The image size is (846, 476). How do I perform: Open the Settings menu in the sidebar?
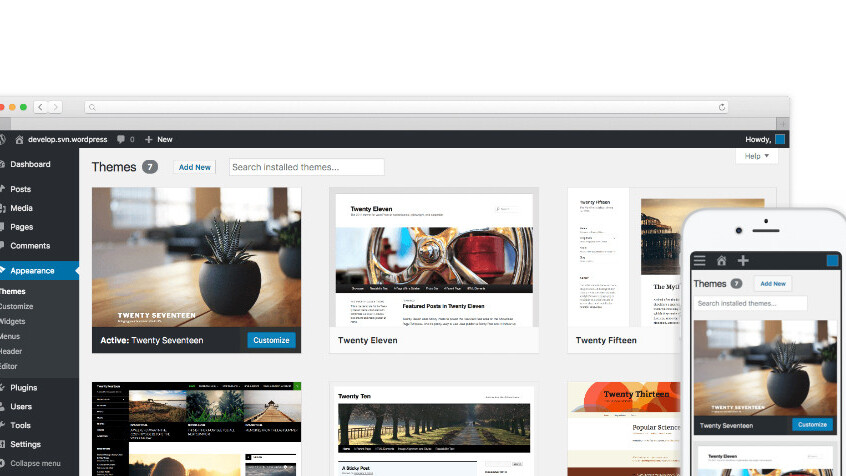point(25,444)
